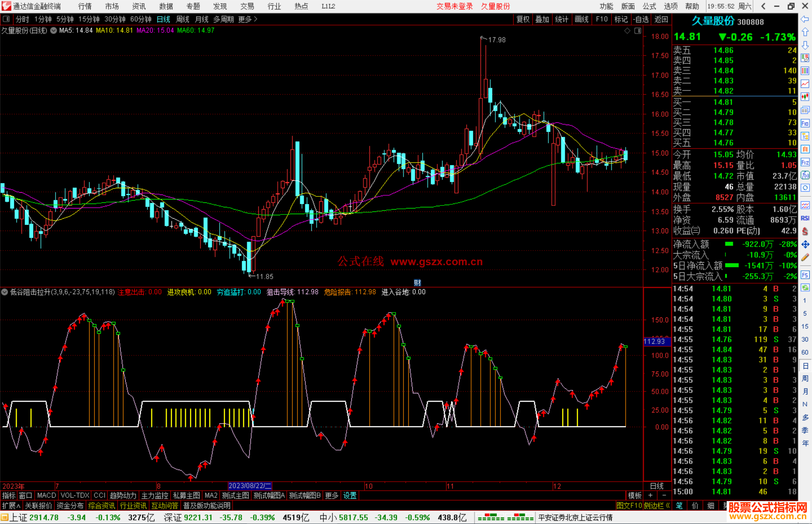Viewport: 812px width, 524px height.
Task: Toggle the indicator circle before 低谷阻击拉升
Action: [x=5, y=292]
